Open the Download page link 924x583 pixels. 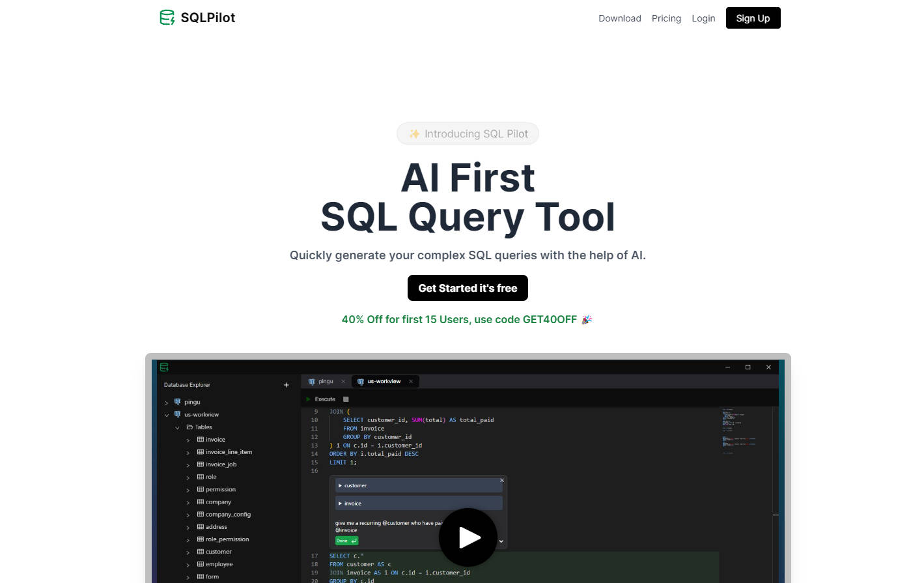click(620, 18)
